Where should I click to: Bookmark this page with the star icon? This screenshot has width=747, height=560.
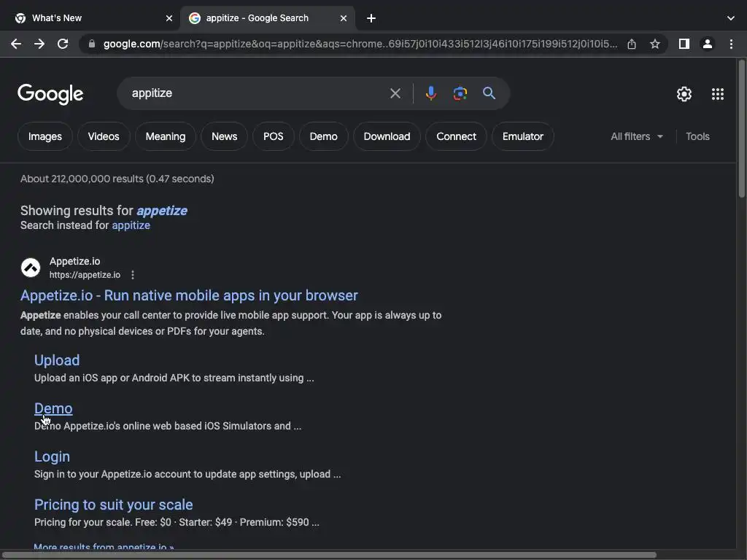(655, 44)
